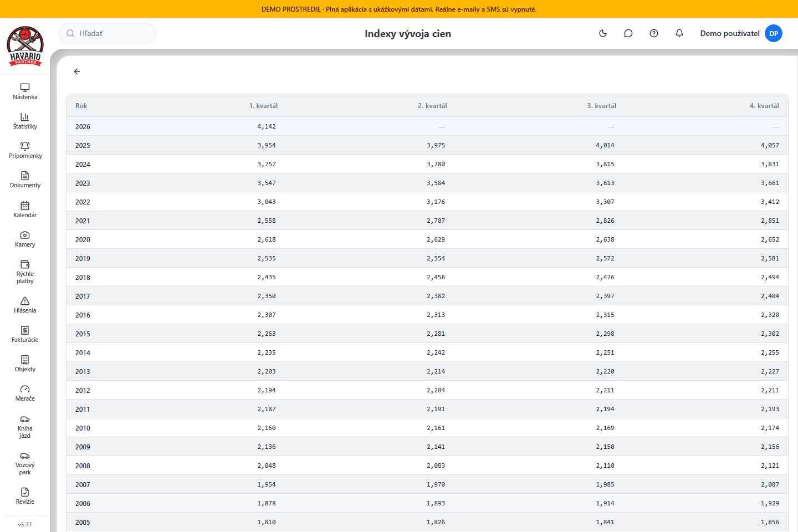Select the 2024 row year cell
This screenshot has height=532, width=798.
pyautogui.click(x=83, y=165)
